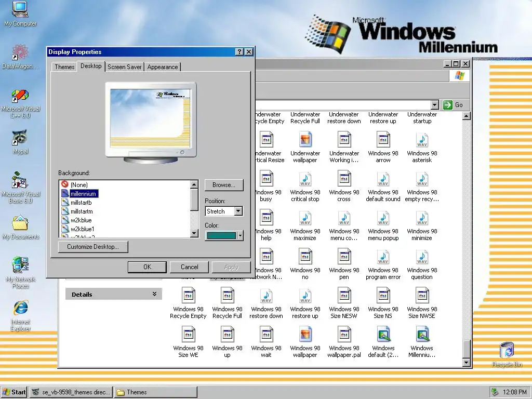Select Windows 98 program error sound
The width and height of the screenshot is (532, 399).
click(383, 264)
